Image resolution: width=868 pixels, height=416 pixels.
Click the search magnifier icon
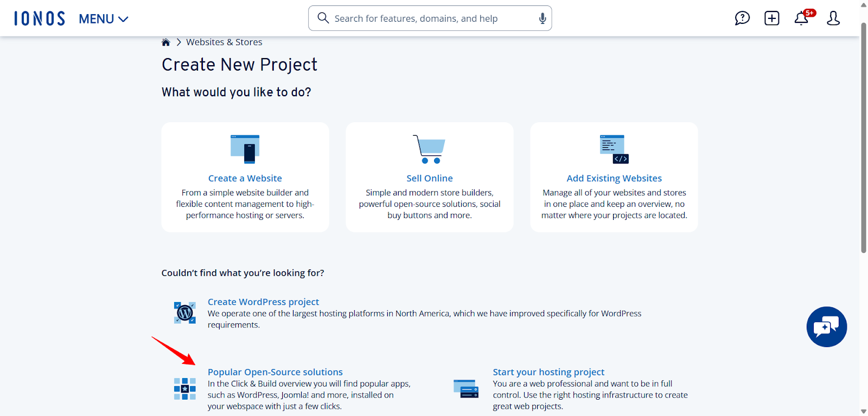(323, 18)
